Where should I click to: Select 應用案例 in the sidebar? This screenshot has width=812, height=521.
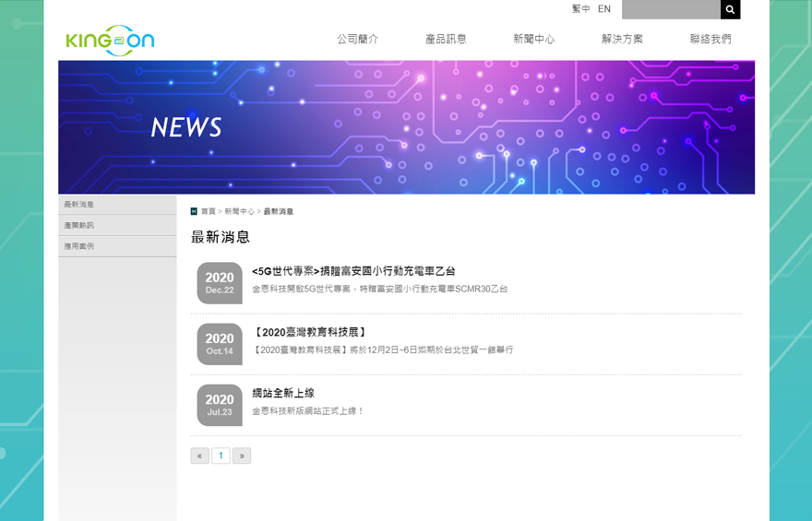pyautogui.click(x=79, y=246)
